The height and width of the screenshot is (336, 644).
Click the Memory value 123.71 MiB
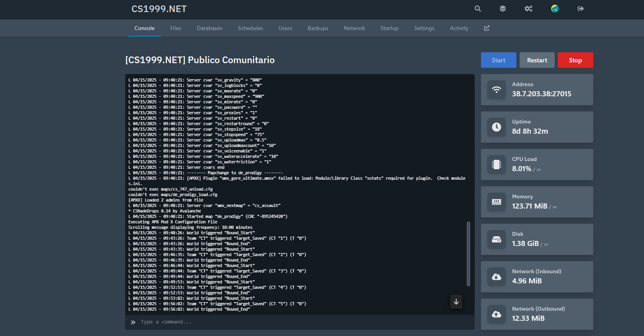[530, 206]
